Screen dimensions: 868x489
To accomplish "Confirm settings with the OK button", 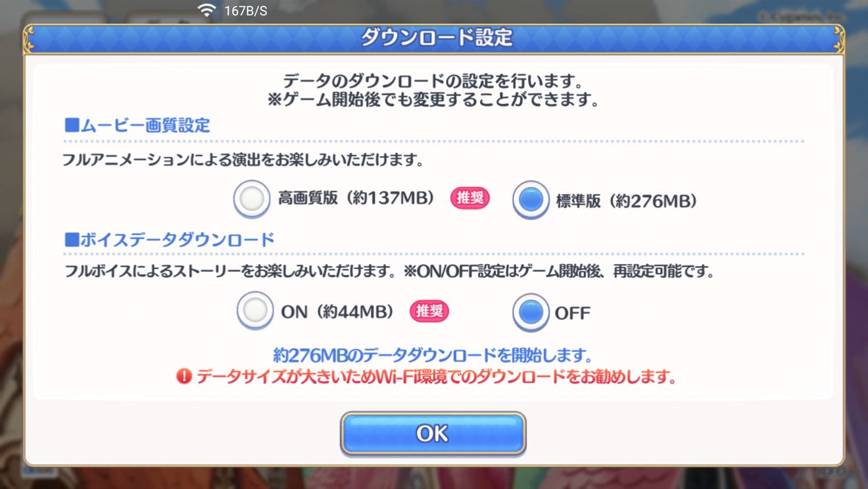I will (433, 434).
